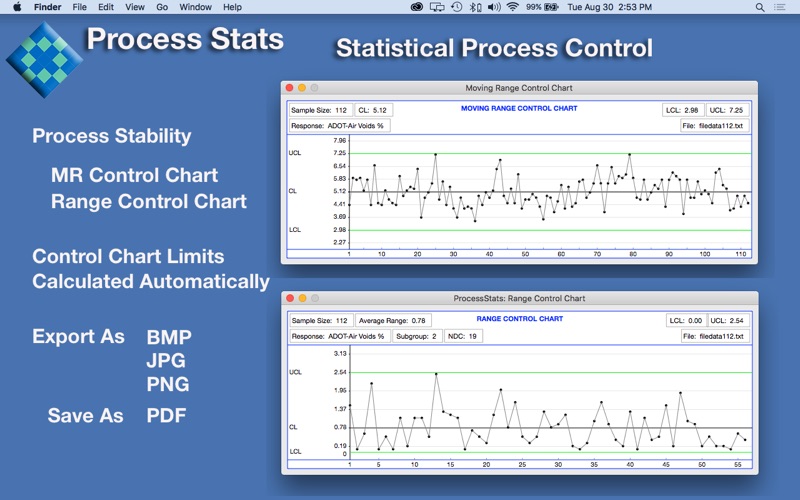Click the CL: 5.12 field in Moving Range chart
Viewport: 800px width, 500px height.
[373, 110]
